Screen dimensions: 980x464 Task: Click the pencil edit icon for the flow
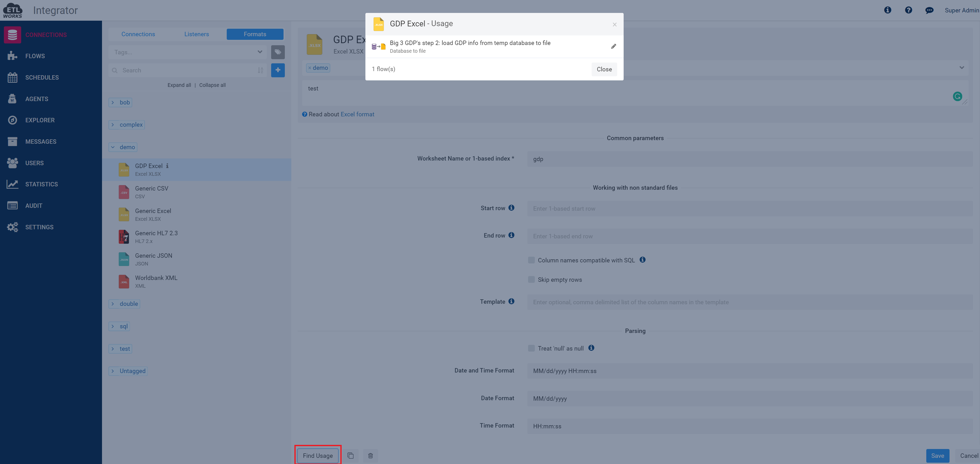point(613,47)
